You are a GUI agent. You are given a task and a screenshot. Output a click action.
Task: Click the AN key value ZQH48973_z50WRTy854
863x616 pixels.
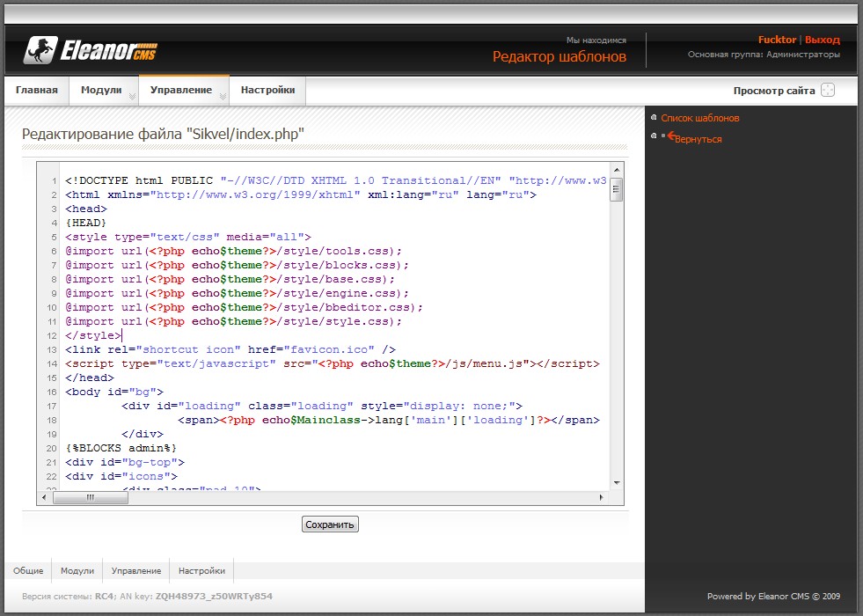coord(214,596)
